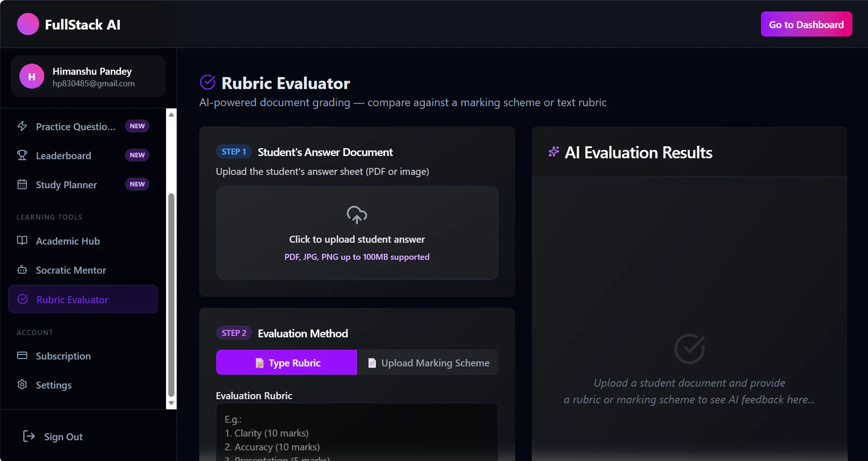Click the STEP 1 badge
The image size is (868, 461).
(x=234, y=152)
